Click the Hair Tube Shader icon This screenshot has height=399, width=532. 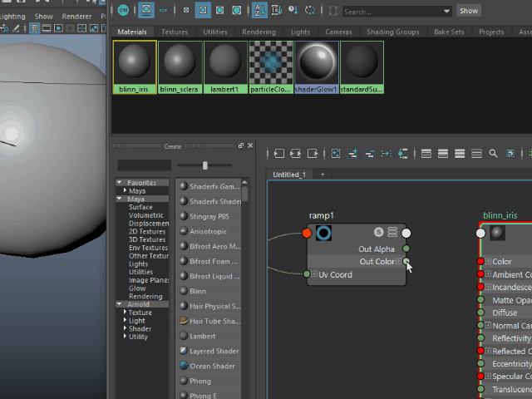[183, 321]
